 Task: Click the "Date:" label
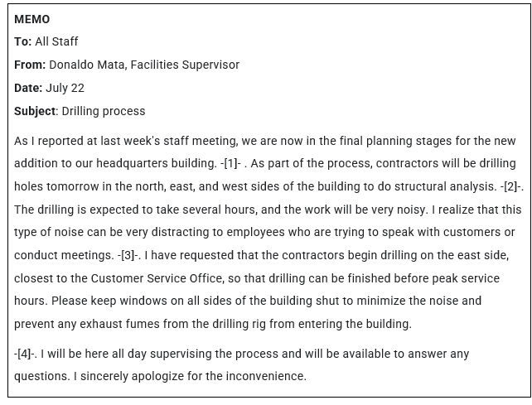coord(28,88)
